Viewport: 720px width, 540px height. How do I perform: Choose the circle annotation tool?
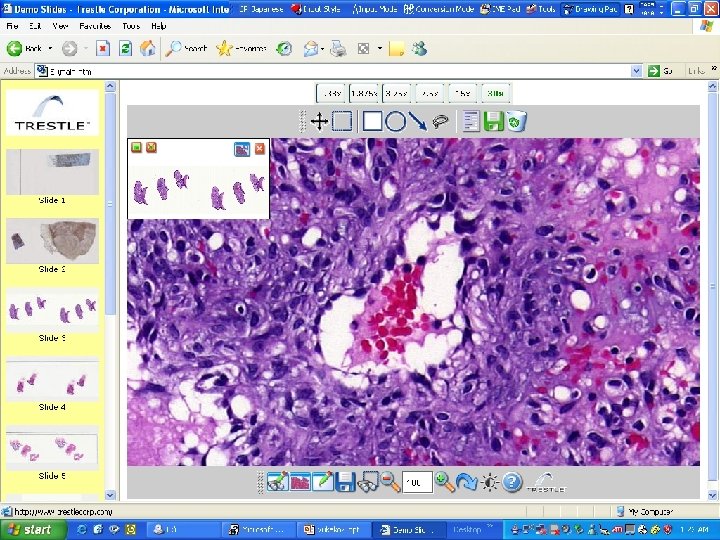(395, 122)
